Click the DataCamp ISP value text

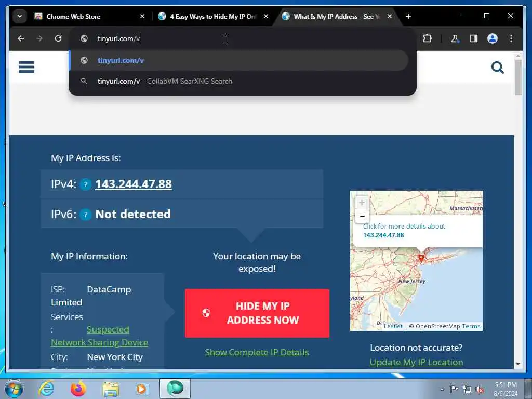pos(109,290)
